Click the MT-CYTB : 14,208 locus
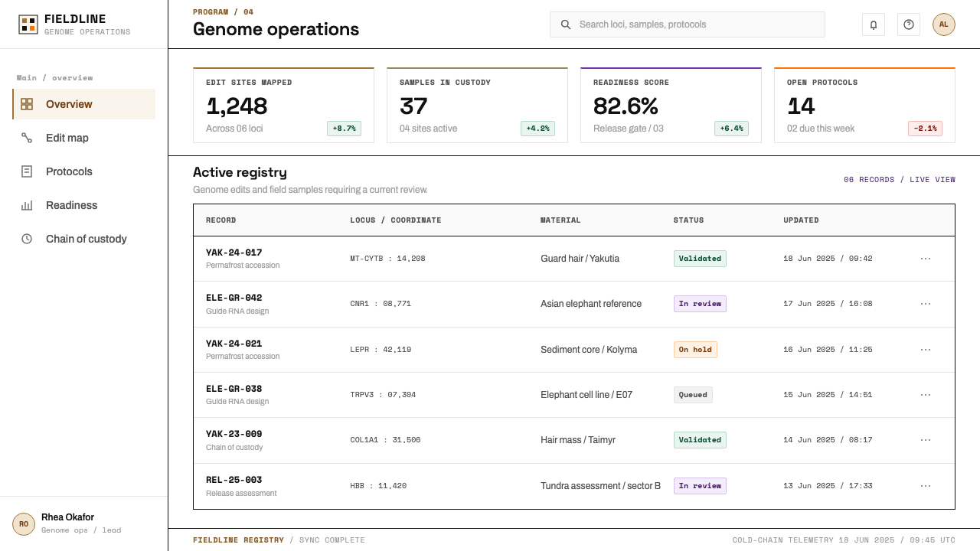 coord(387,259)
